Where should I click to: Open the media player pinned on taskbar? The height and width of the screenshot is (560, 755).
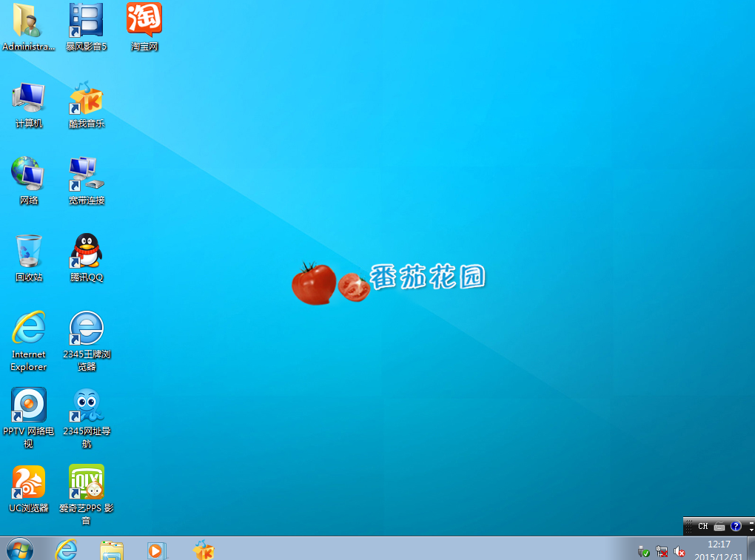[x=157, y=550]
